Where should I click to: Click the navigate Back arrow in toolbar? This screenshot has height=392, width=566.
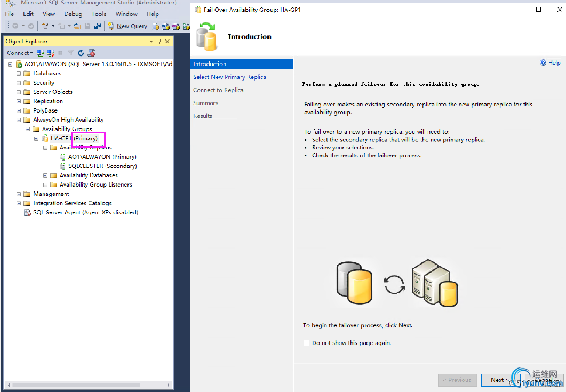(x=15, y=26)
